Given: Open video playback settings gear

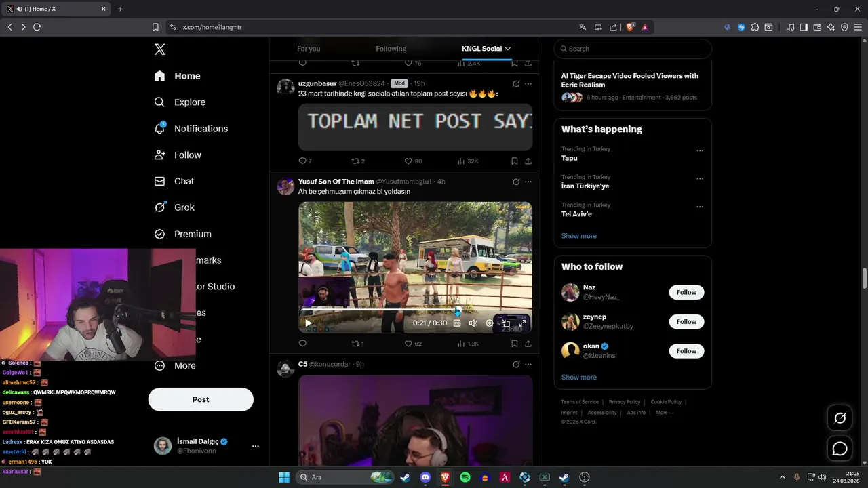Looking at the screenshot, I should coord(490,323).
